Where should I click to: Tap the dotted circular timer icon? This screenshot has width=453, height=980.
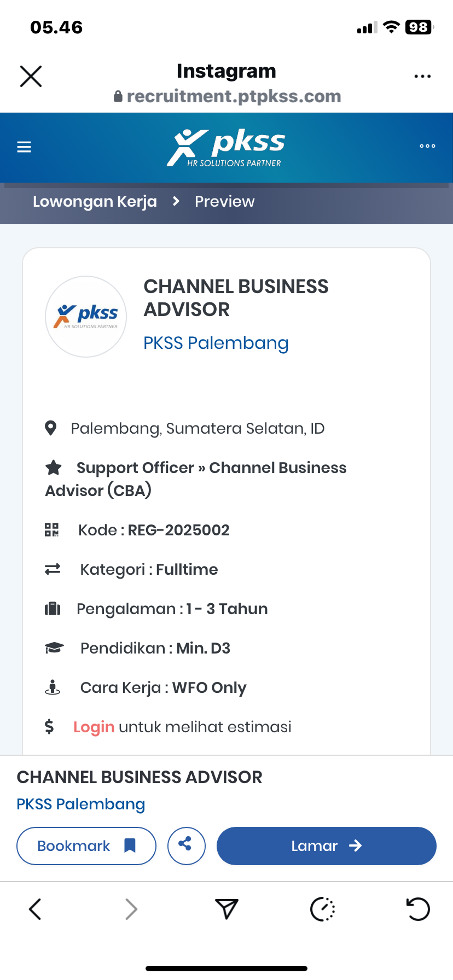pyautogui.click(x=322, y=909)
